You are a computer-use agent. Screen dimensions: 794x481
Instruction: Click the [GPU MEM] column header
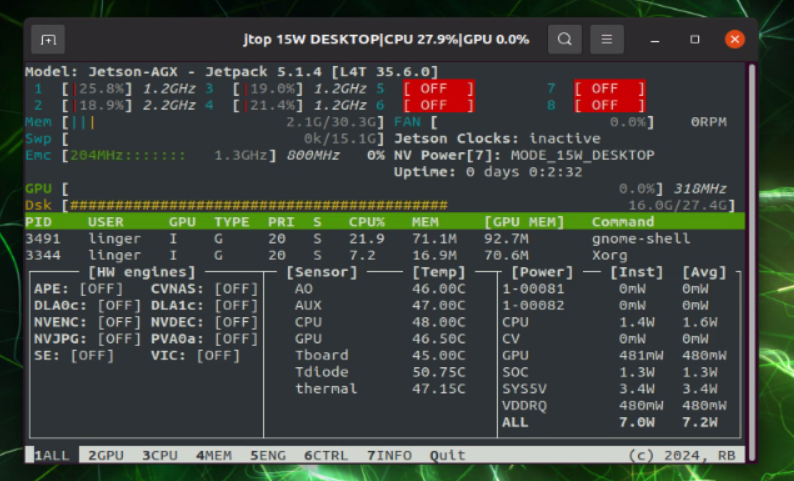(x=524, y=222)
